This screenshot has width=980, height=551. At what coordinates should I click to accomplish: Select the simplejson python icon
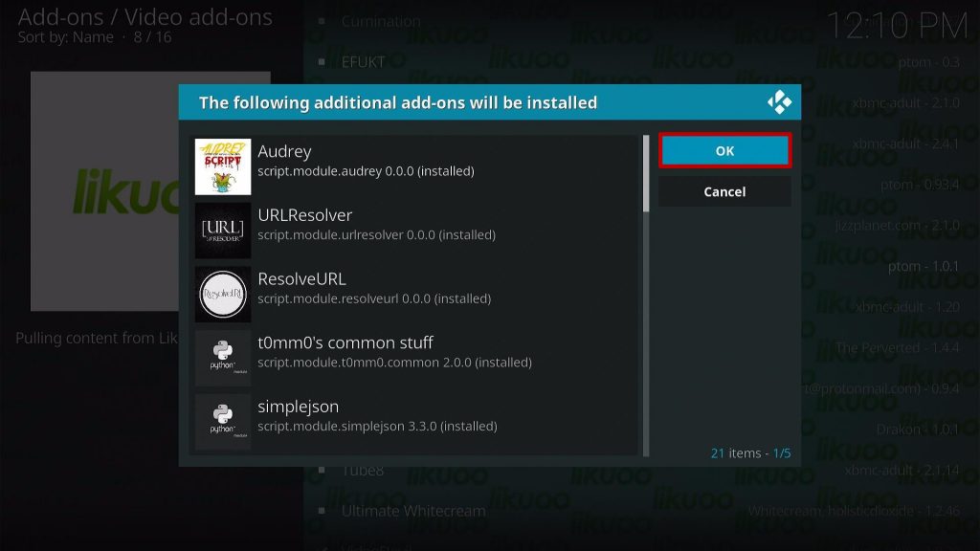coord(222,422)
